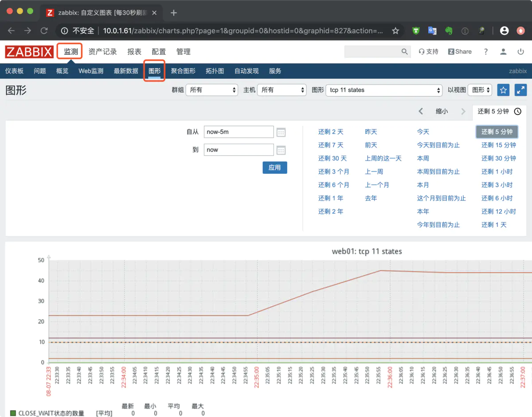This screenshot has height=417, width=532.
Task: Open the 配置 main menu
Action: (159, 52)
